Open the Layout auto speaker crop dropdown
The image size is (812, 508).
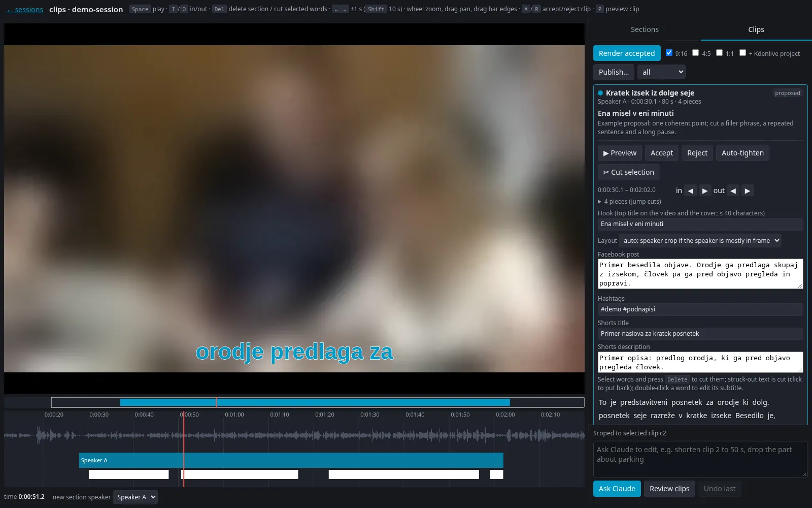(700, 241)
